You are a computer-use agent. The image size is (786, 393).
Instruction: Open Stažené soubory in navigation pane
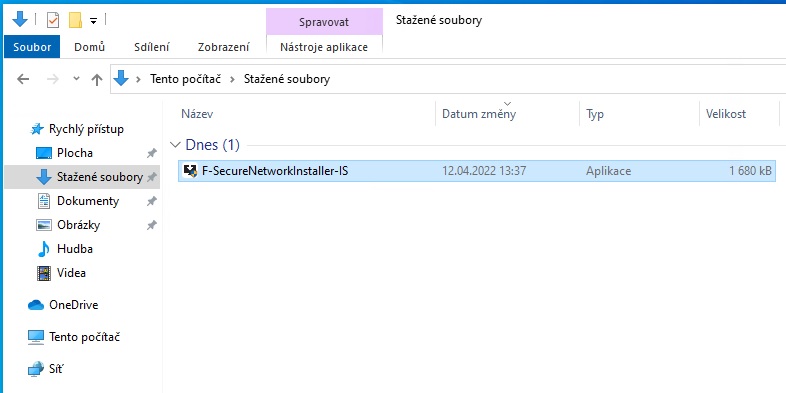(100, 177)
